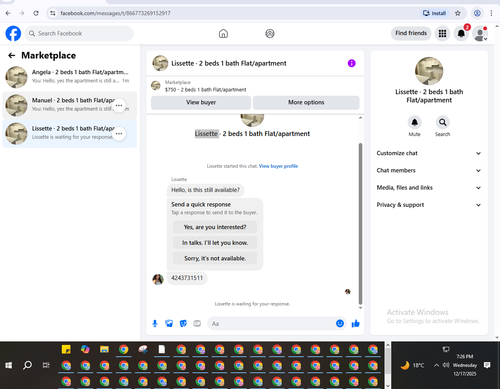Click Lissette's avatar beside phone number message

pos(158,279)
